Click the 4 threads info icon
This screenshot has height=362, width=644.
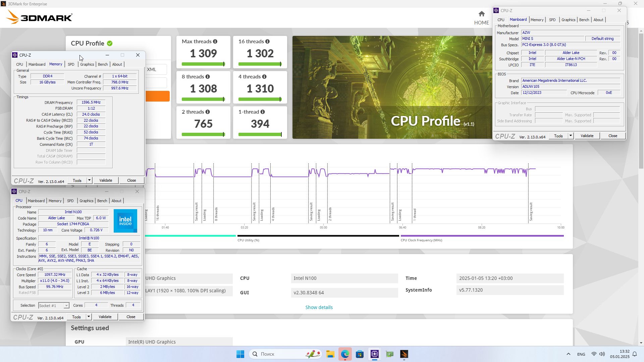coord(264,77)
